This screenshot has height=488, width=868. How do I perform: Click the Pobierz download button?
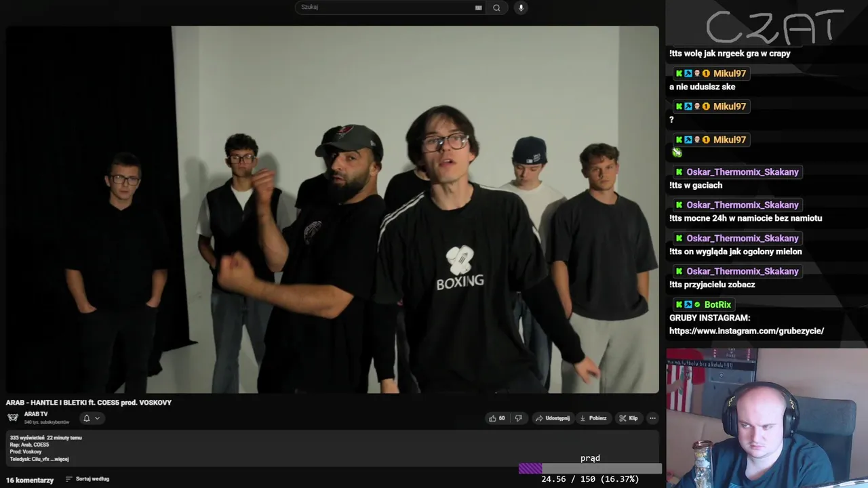coord(593,418)
